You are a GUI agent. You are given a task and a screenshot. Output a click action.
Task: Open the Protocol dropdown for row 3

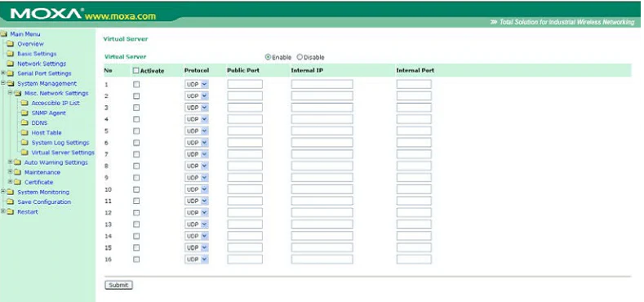[x=197, y=108]
